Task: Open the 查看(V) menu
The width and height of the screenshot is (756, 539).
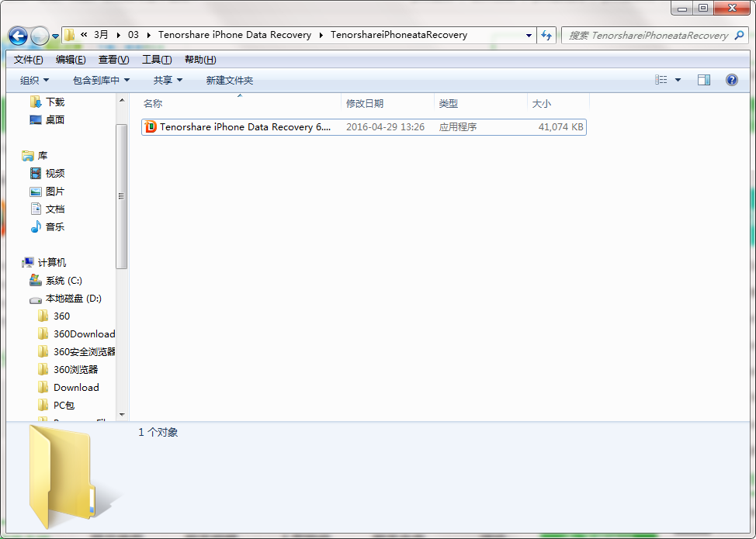Action: [x=114, y=59]
